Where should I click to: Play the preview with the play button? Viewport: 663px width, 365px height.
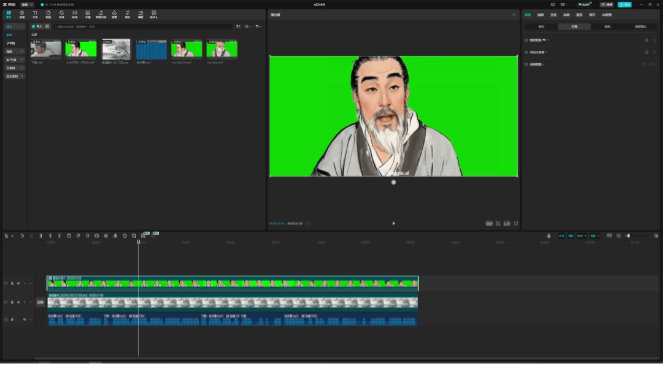(x=394, y=223)
